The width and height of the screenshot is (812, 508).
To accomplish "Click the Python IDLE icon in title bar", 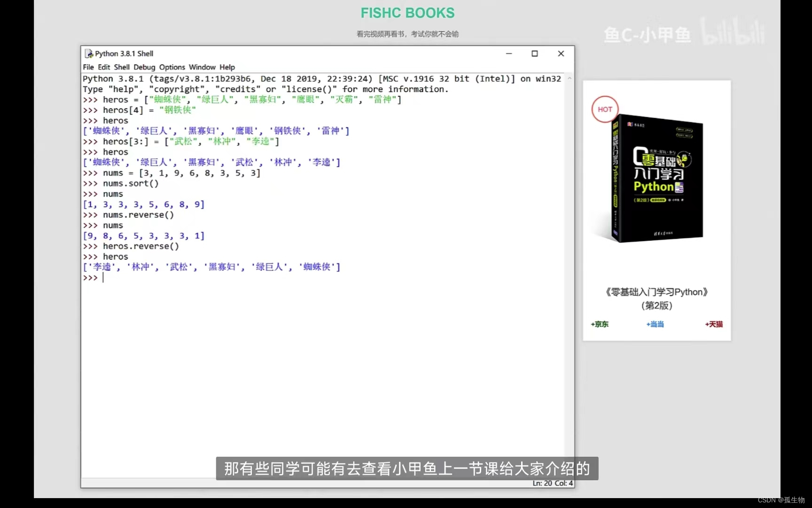I will click(89, 53).
